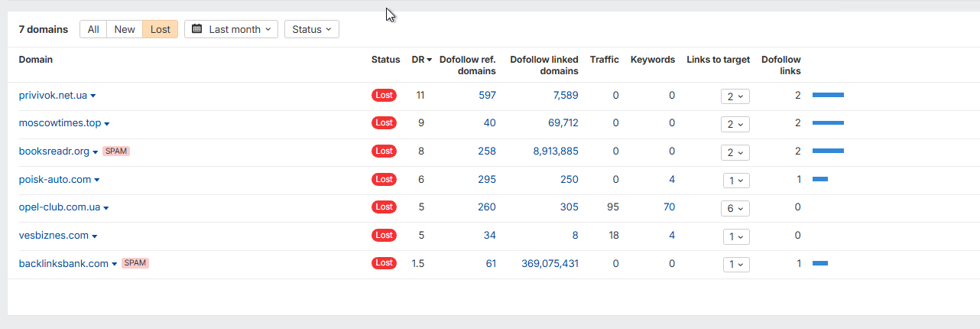
Task: Open the Status filter dropdown
Action: tap(312, 29)
